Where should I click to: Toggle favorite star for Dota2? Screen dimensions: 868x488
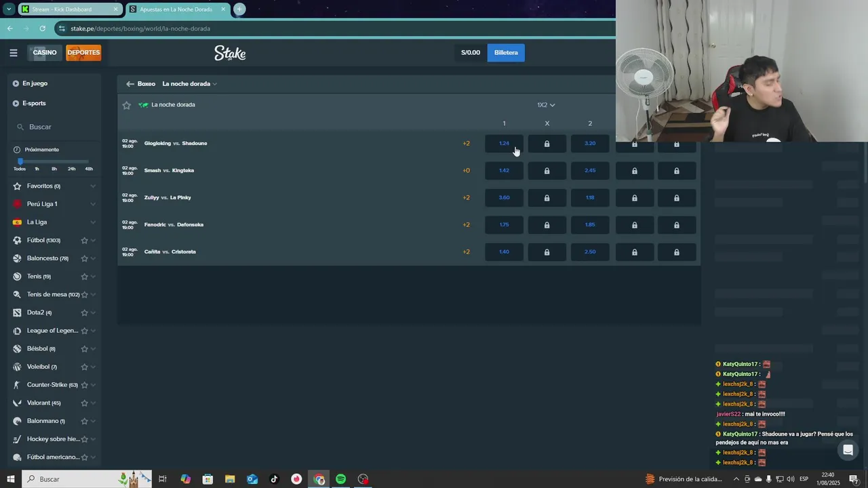pyautogui.click(x=85, y=312)
